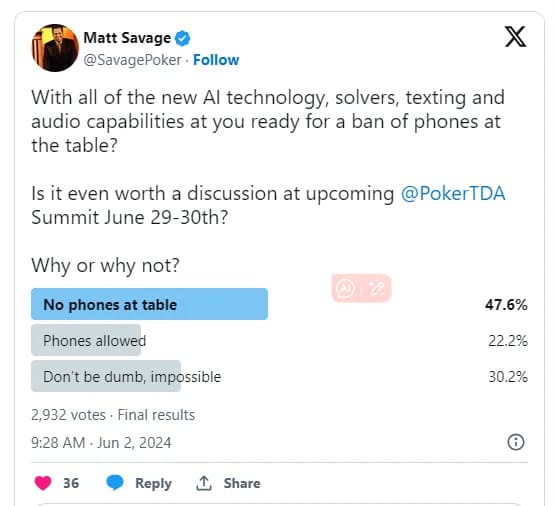Click the blue verified badge icon

[183, 38]
